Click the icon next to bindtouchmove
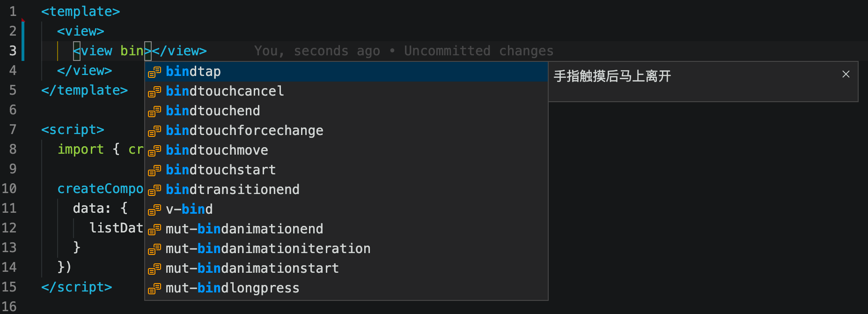The width and height of the screenshot is (868, 314). (x=154, y=150)
